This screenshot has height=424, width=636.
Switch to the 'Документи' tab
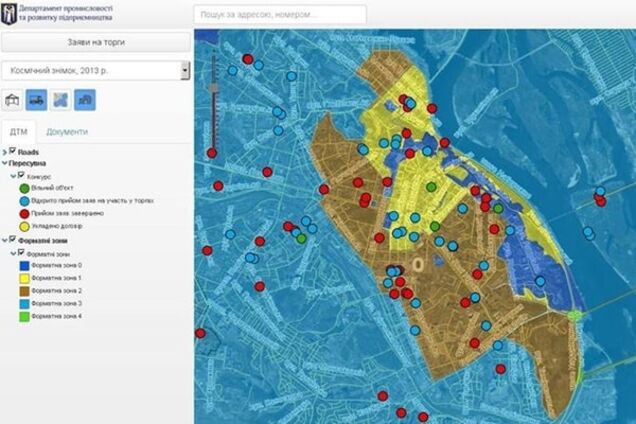(x=66, y=132)
